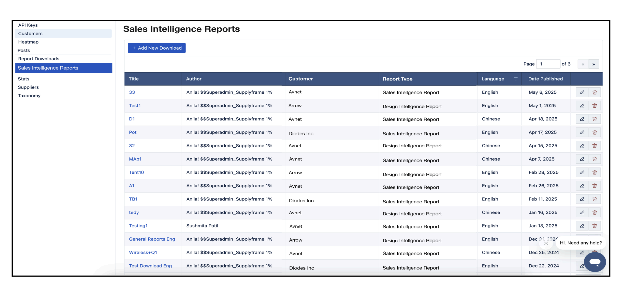
Task: Click the Author column header
Action: pyautogui.click(x=234, y=79)
